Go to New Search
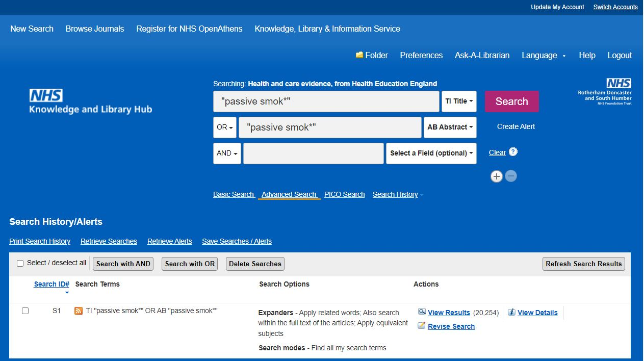Screen dimensions: 644x361 pyautogui.click(x=32, y=29)
